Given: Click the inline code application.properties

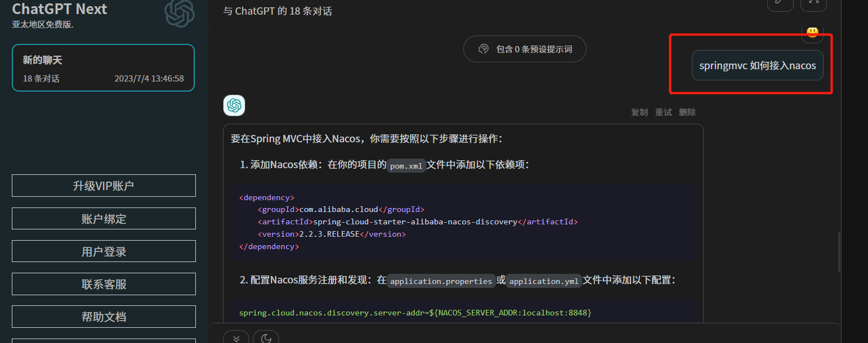Looking at the screenshot, I should coord(441,281).
